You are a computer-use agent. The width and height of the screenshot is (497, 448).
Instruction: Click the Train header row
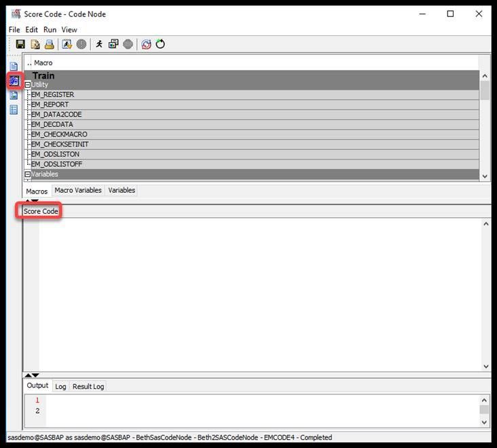pos(252,75)
